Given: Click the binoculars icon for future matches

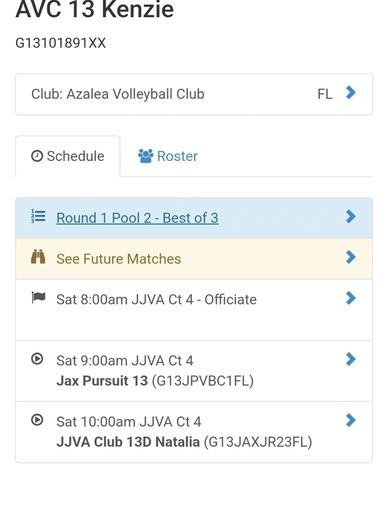Looking at the screenshot, I should [38, 257].
